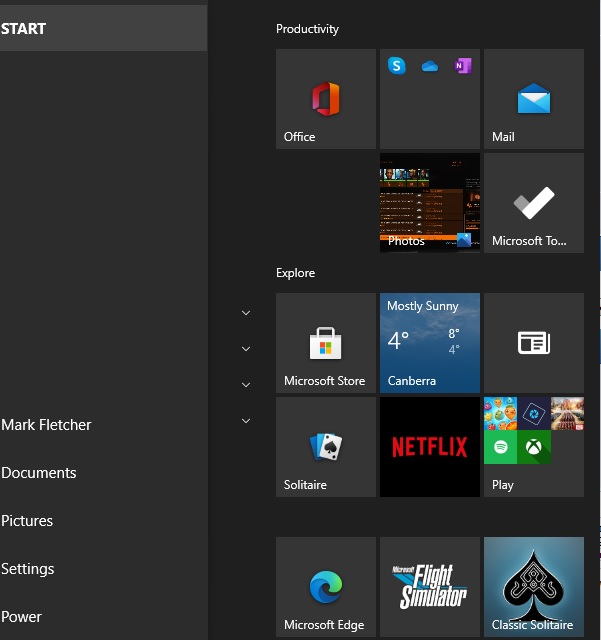Collapse the START menu header
Screen dimensions: 601x640
[x=104, y=29]
